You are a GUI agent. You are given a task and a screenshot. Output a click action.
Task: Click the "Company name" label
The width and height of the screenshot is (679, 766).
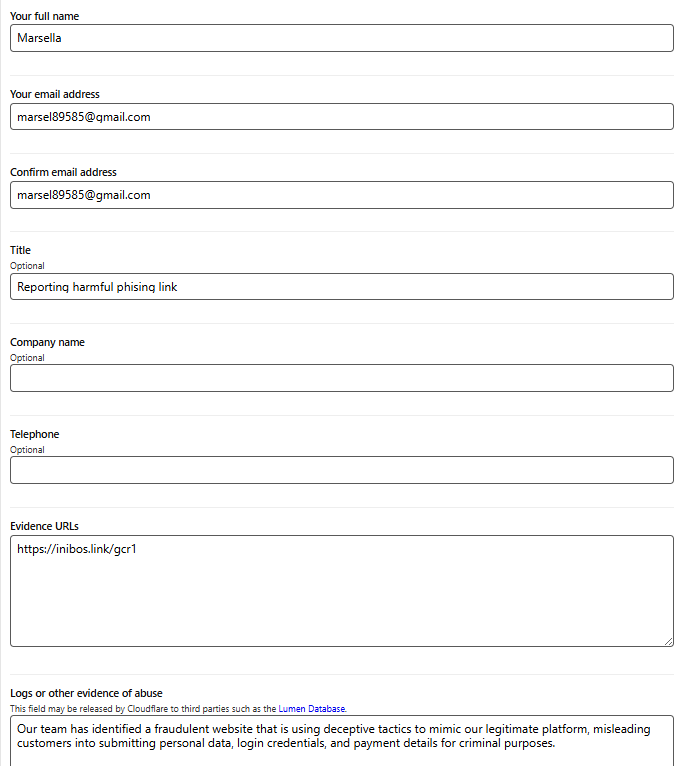[47, 342]
